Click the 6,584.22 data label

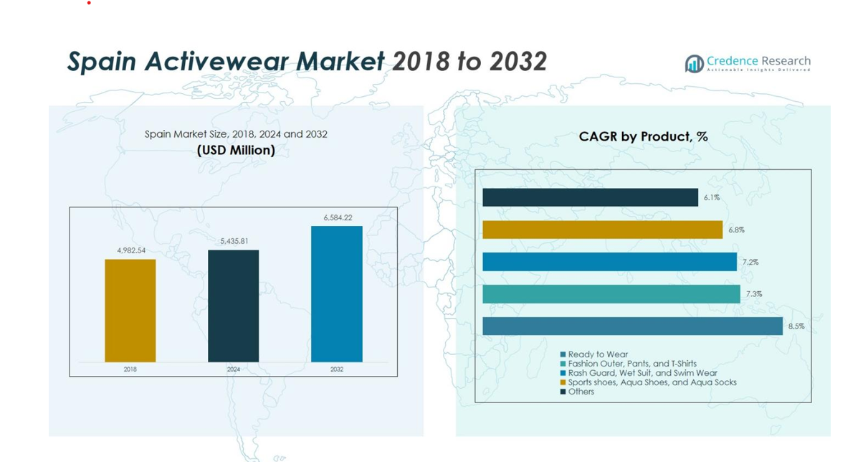tap(337, 217)
